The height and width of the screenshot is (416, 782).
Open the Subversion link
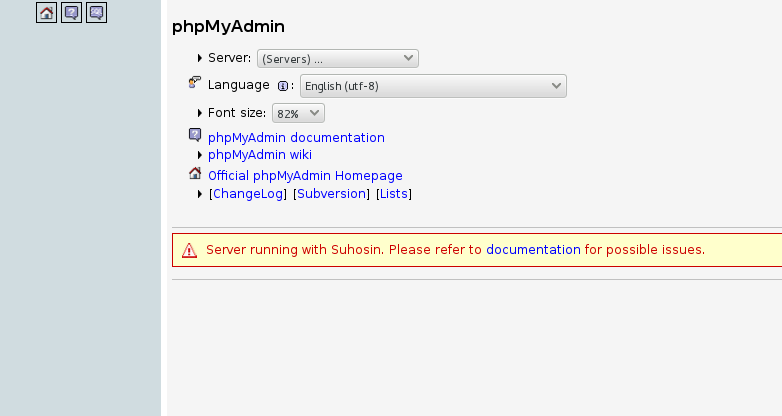point(332,194)
